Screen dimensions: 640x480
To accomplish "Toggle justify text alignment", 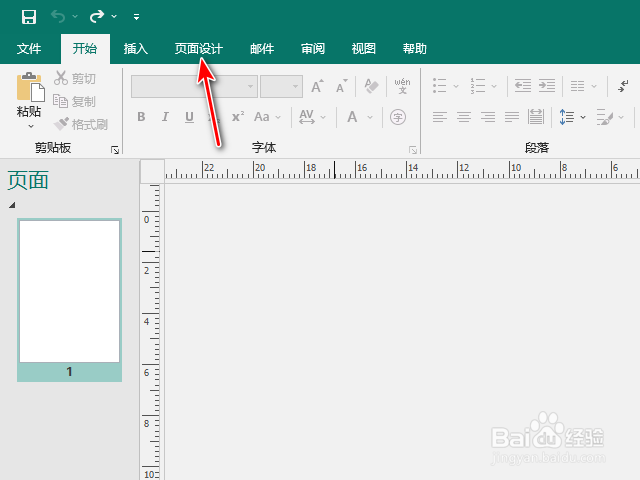I will (512, 117).
